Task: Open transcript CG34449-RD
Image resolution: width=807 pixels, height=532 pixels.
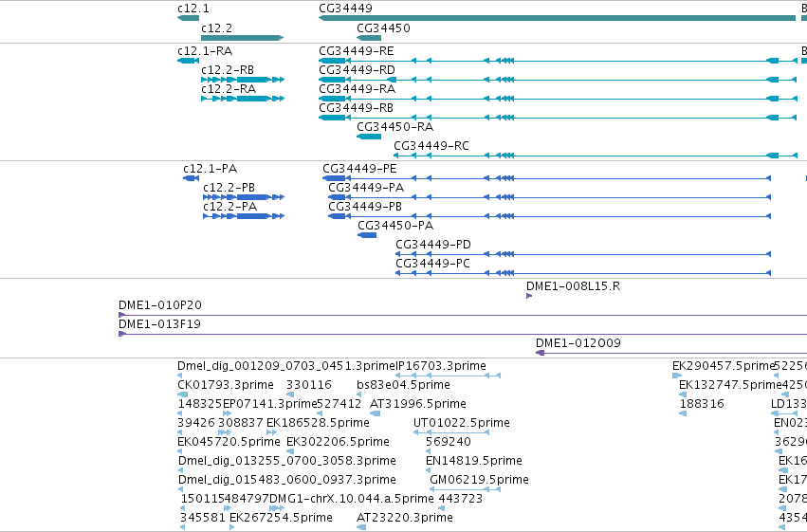Action: [x=558, y=80]
